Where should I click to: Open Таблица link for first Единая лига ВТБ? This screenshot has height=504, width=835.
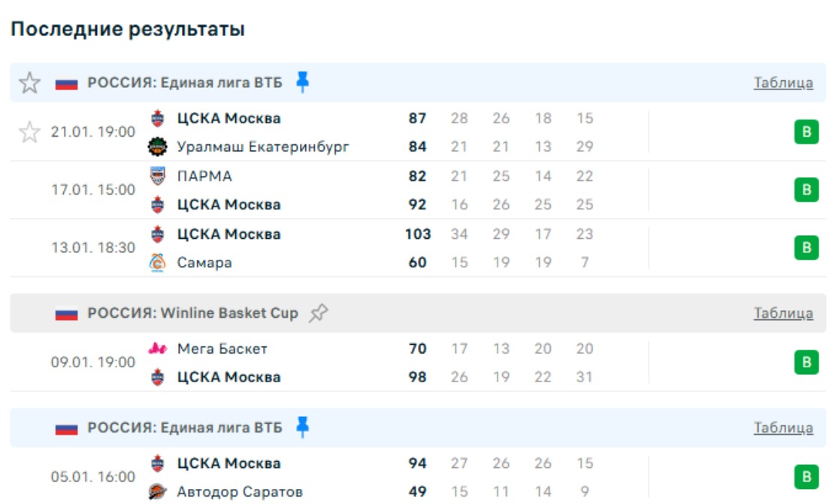[783, 83]
